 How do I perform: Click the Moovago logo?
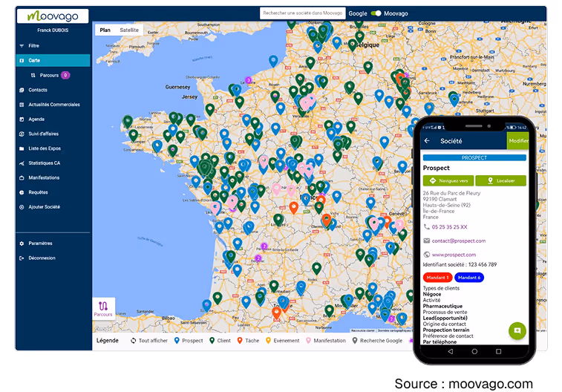click(53, 16)
